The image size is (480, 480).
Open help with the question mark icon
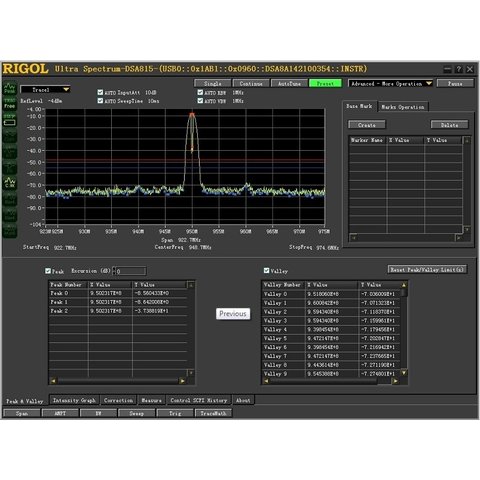(459, 69)
